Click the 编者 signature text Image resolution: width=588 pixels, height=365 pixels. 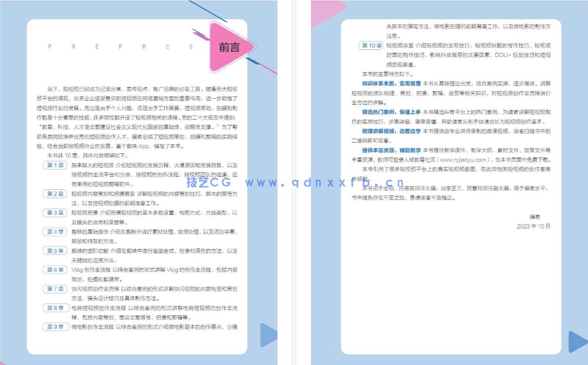(x=535, y=217)
